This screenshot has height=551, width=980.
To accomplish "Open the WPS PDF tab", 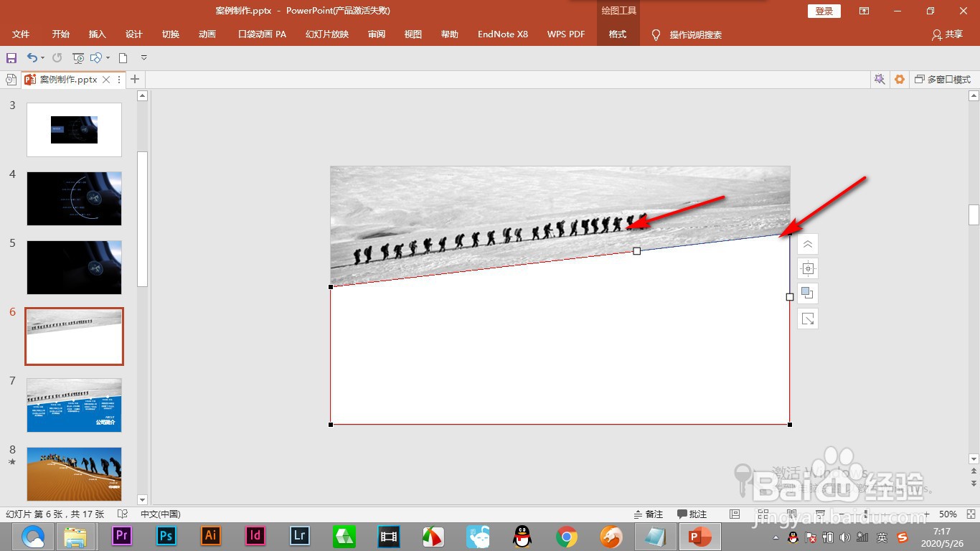I will (x=566, y=34).
